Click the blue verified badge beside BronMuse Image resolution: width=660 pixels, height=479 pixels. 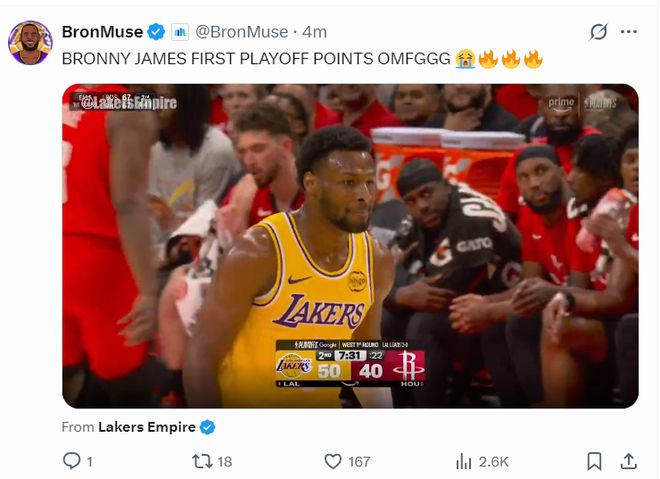coord(157,32)
